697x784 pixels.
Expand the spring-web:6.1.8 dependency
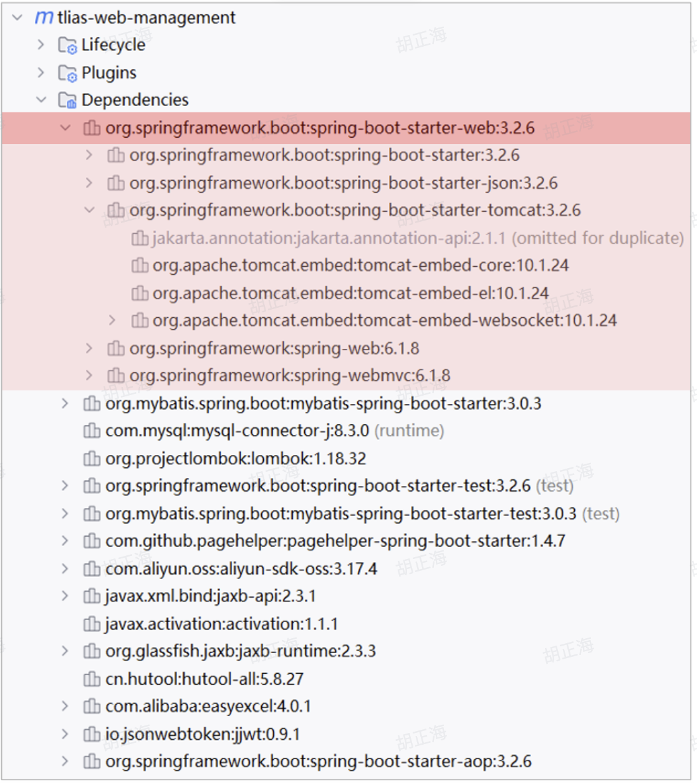[88, 348]
